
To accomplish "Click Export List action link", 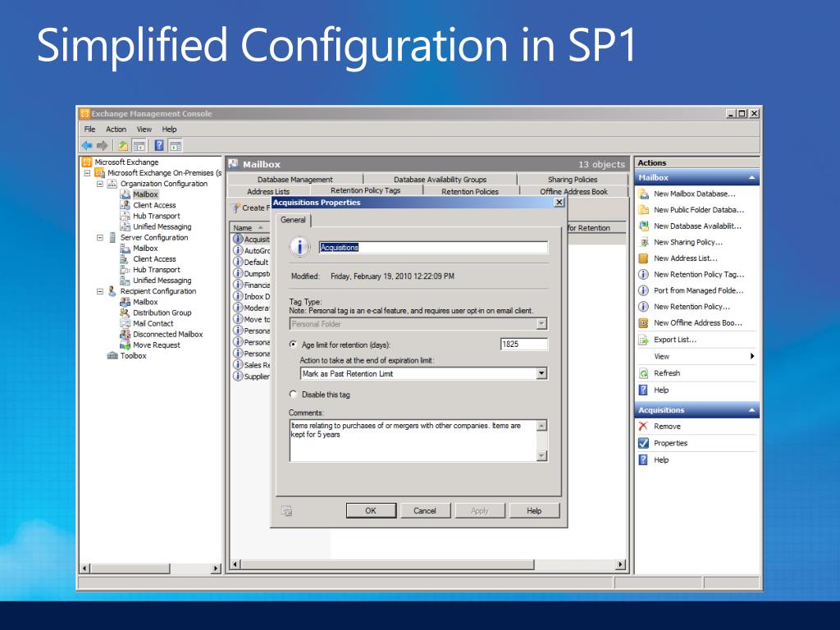I will (675, 340).
